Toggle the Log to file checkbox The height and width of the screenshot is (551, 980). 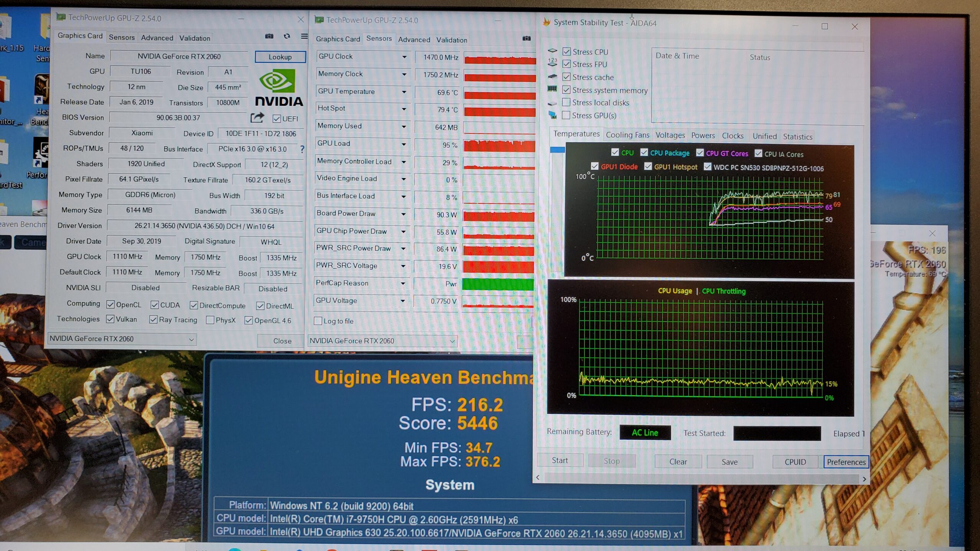point(318,321)
